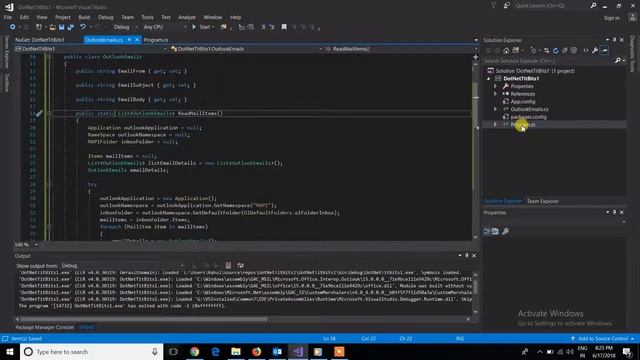
Task: Click the Task View taskbar icon
Action: click(173, 351)
